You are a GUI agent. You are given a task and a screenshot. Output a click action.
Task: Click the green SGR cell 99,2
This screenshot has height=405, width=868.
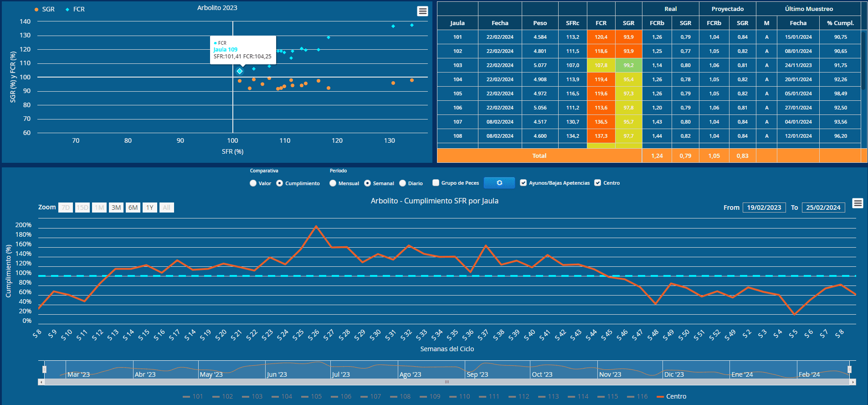tap(629, 65)
